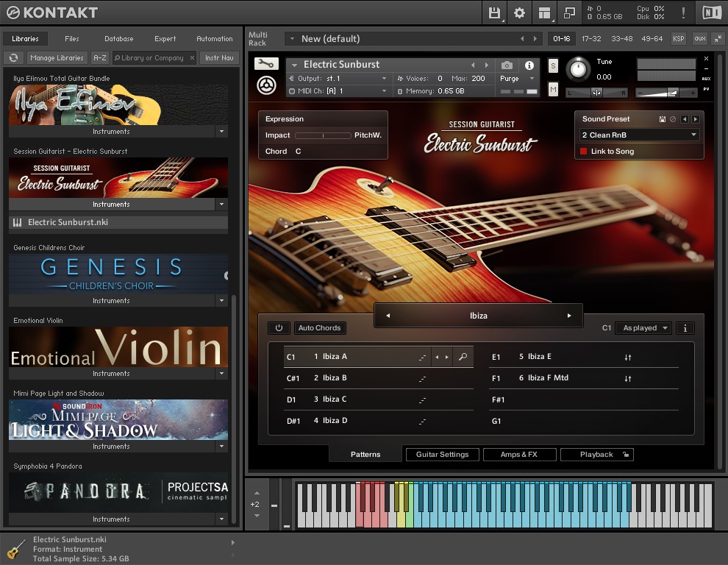
Task: Open instrument edit mode with the wrench icon
Action: pos(266,64)
